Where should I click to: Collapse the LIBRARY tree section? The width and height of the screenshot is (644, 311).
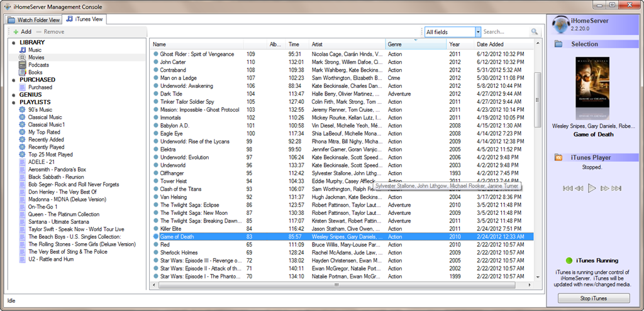(14, 43)
